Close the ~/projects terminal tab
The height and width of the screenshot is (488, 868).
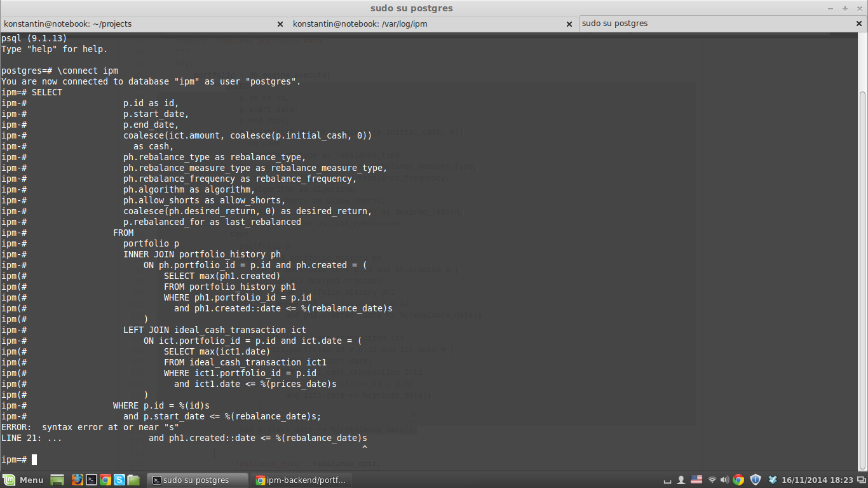click(x=280, y=24)
